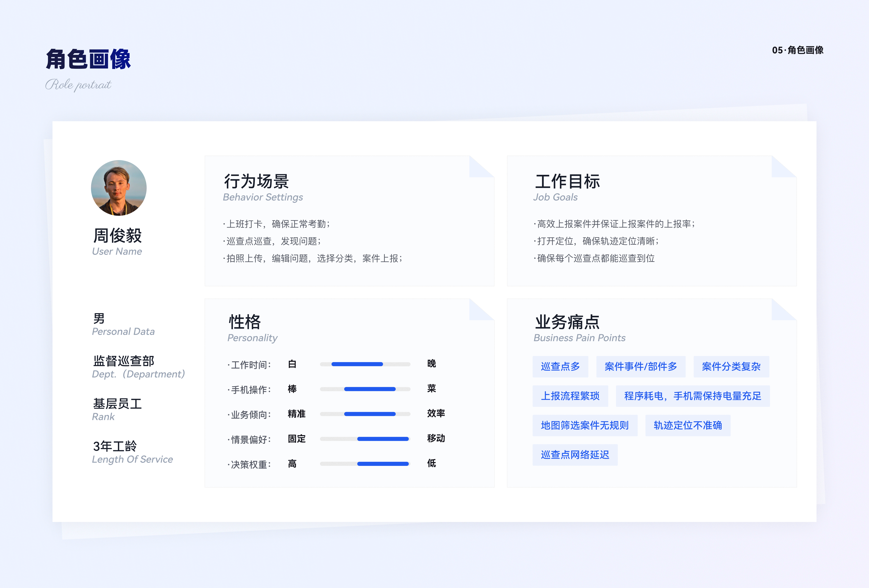This screenshot has height=588, width=869.
Task: Select the 案件事件/部件多 tag
Action: tap(640, 366)
